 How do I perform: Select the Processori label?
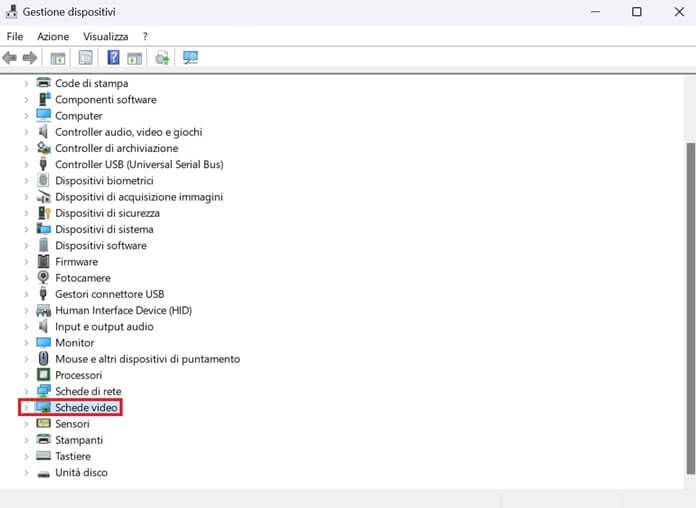click(79, 375)
